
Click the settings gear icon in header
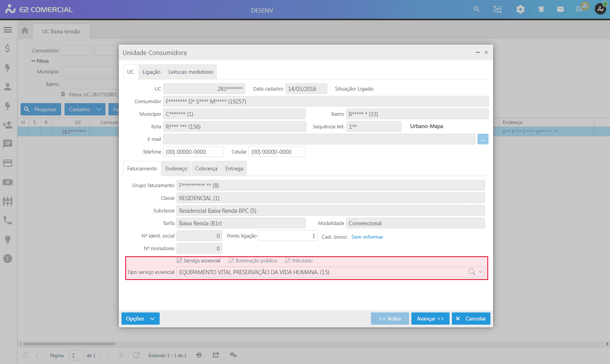(x=520, y=10)
